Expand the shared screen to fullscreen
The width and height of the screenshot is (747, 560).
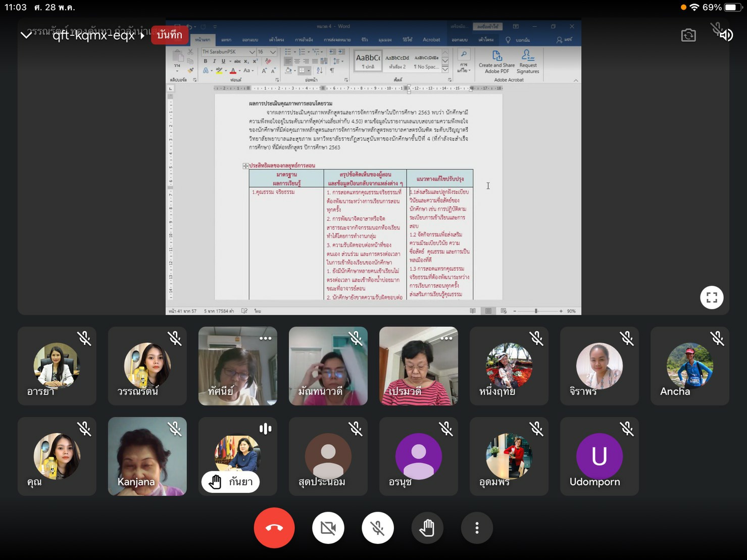coord(711,297)
